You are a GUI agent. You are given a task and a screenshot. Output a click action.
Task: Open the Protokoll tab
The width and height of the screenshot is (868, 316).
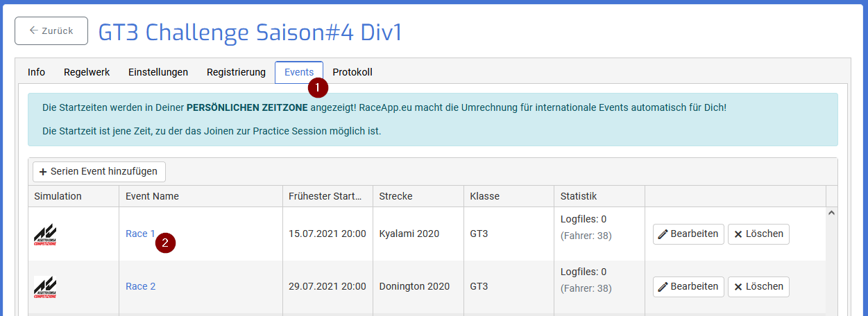click(x=352, y=72)
